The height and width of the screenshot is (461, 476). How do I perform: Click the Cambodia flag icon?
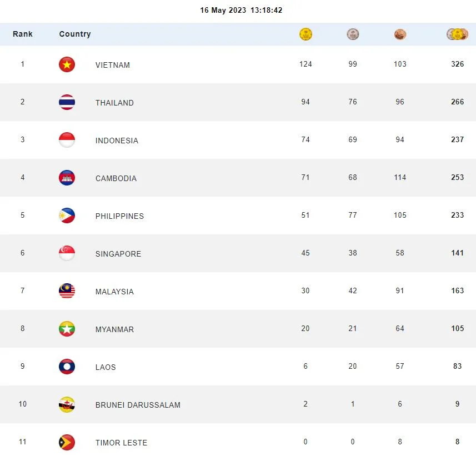pyautogui.click(x=67, y=178)
